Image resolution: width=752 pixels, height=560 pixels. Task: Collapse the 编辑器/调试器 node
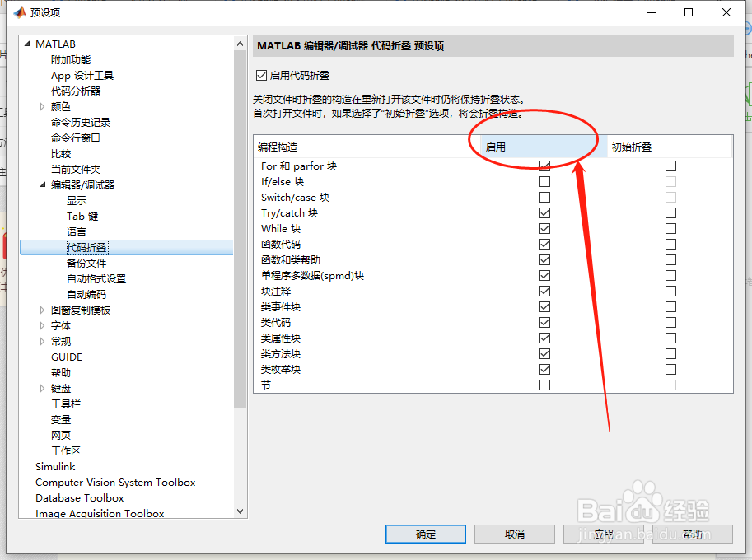click(x=41, y=184)
